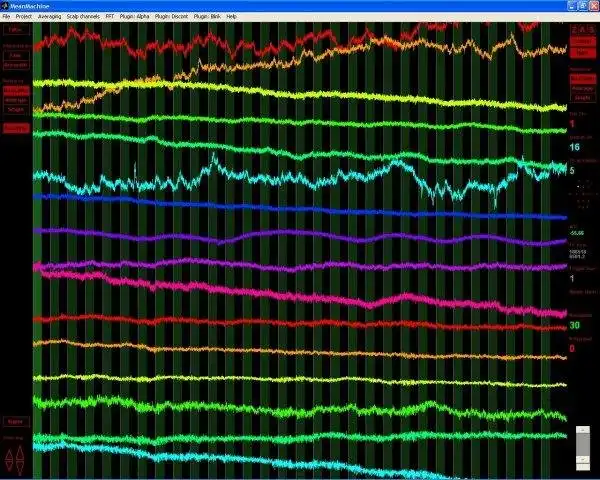Select the Average option in the right panel
The height and width of the screenshot is (480, 600).
[x=582, y=88]
